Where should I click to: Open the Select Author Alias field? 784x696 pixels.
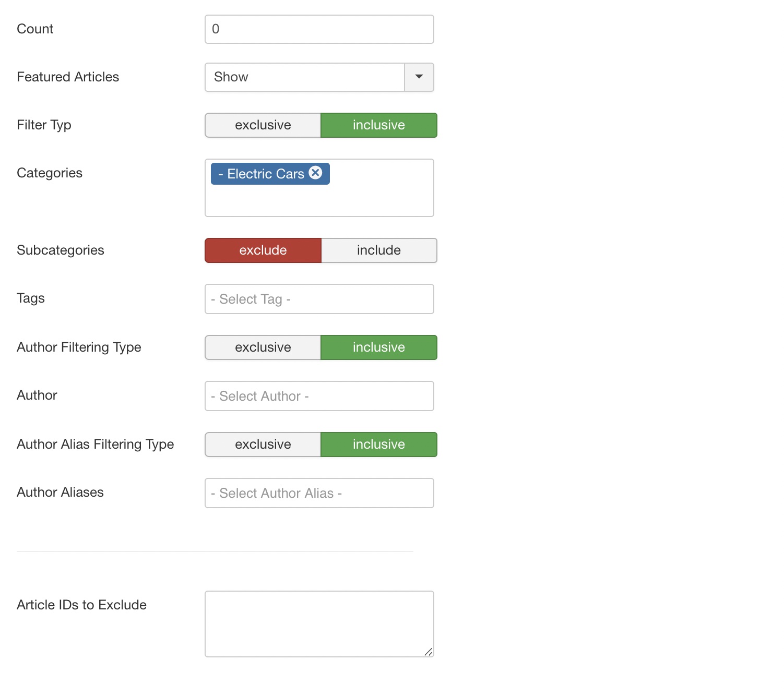coord(319,493)
